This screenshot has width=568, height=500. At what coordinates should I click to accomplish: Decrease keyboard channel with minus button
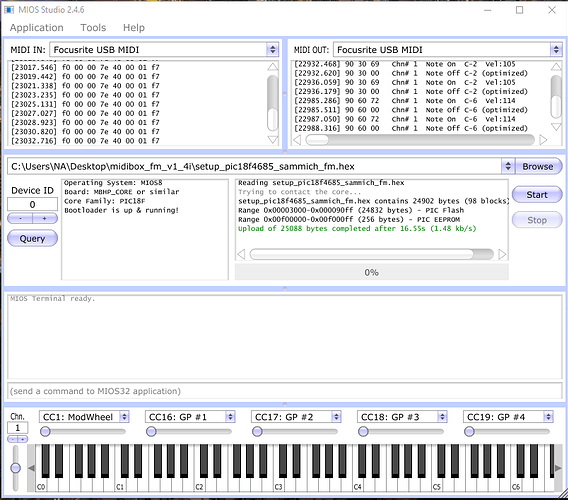pos(13,439)
